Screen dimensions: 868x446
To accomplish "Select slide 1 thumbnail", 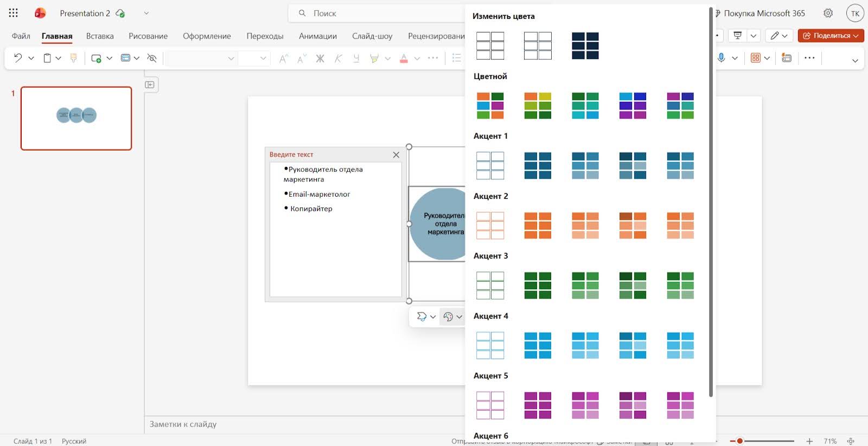I will coord(76,118).
